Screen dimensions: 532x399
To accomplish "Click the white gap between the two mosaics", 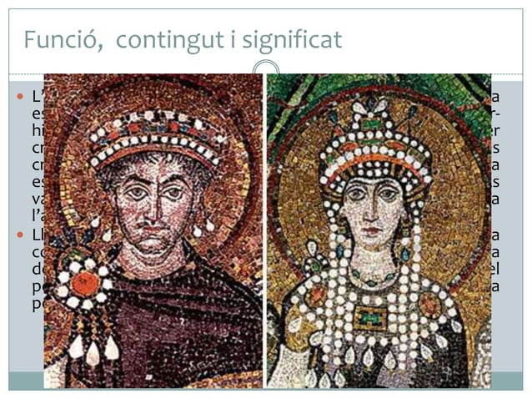I will (x=264, y=231).
